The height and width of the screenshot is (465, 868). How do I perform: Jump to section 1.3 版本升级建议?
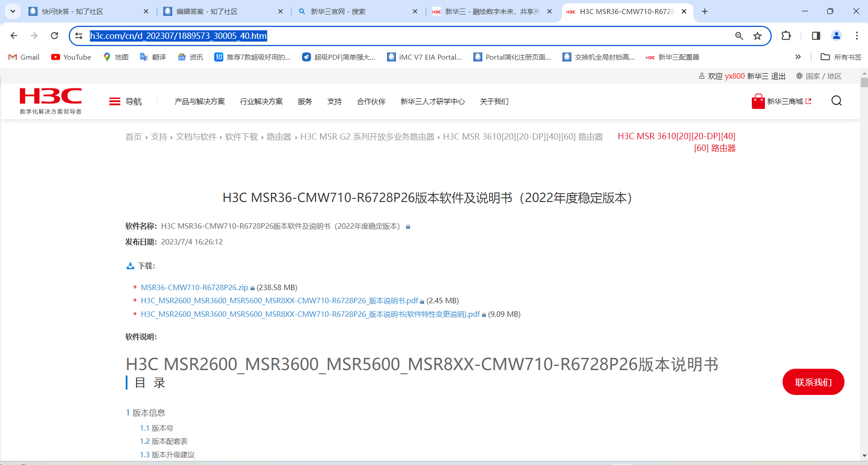click(x=167, y=455)
